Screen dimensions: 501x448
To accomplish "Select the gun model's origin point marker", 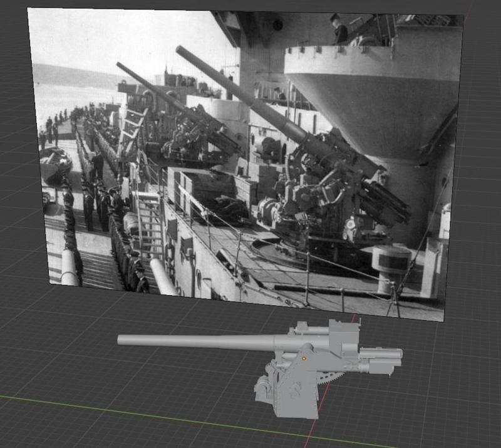I will coord(304,359).
